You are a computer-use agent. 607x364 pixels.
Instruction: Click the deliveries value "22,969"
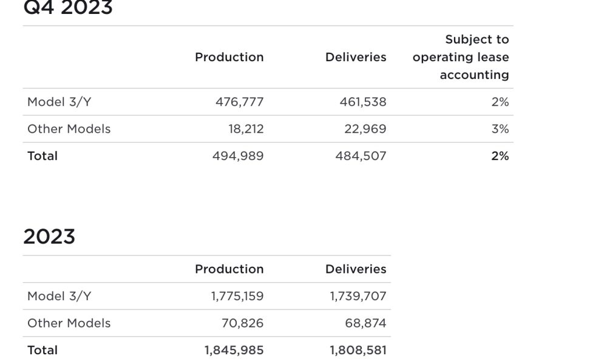[365, 129]
